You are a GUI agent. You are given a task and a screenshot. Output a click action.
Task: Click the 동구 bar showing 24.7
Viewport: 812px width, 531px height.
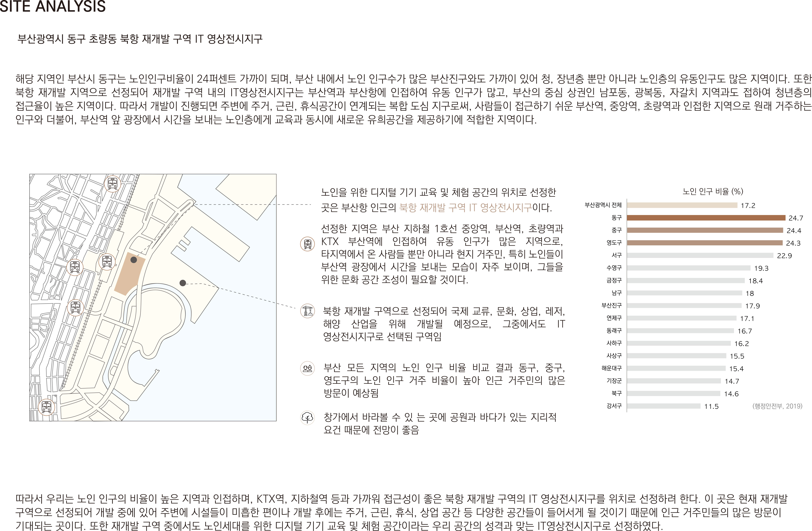click(706, 218)
